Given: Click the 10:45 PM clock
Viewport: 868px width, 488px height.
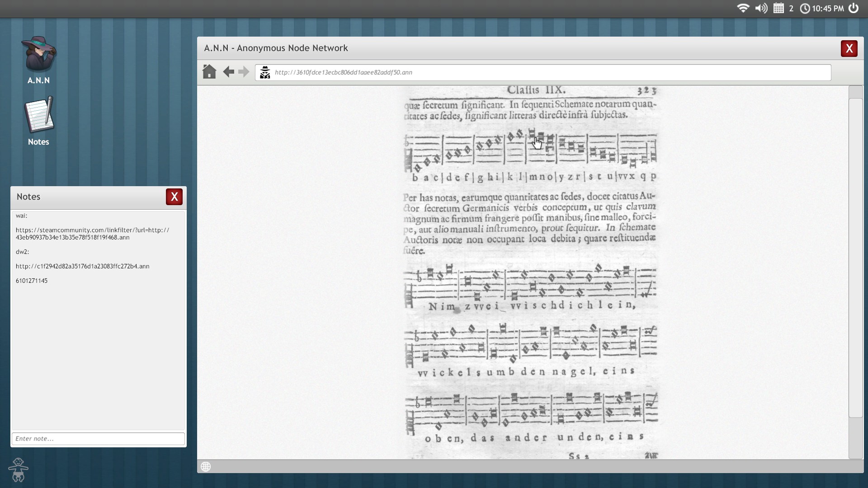Looking at the screenshot, I should click(827, 9).
